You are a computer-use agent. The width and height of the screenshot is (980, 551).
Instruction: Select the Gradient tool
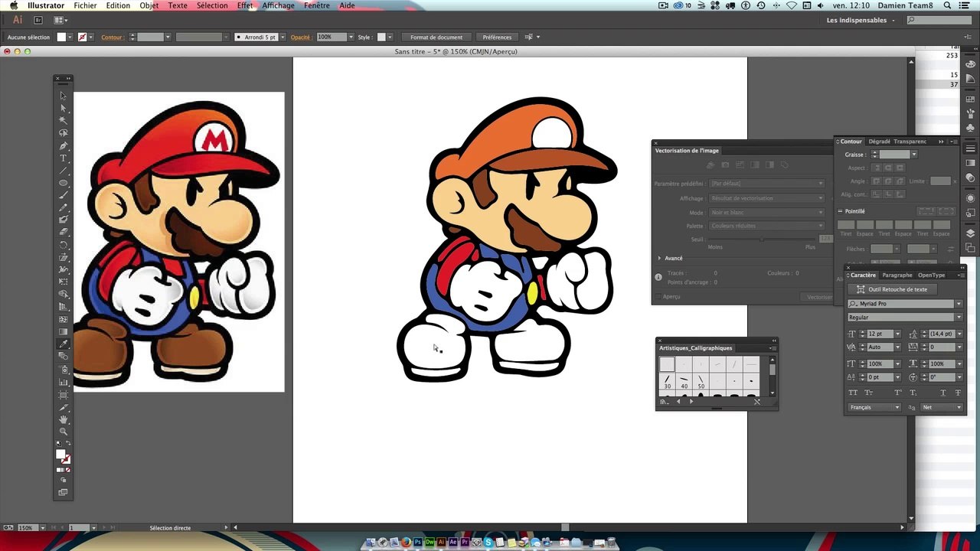pos(64,331)
